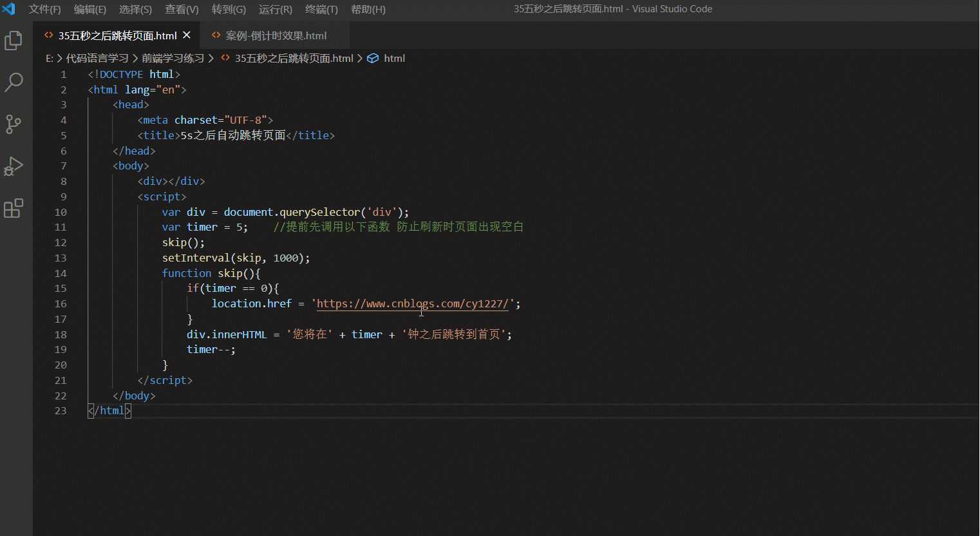Switch to 案例-倒计时效果.html tab
The image size is (980, 536).
click(x=276, y=35)
